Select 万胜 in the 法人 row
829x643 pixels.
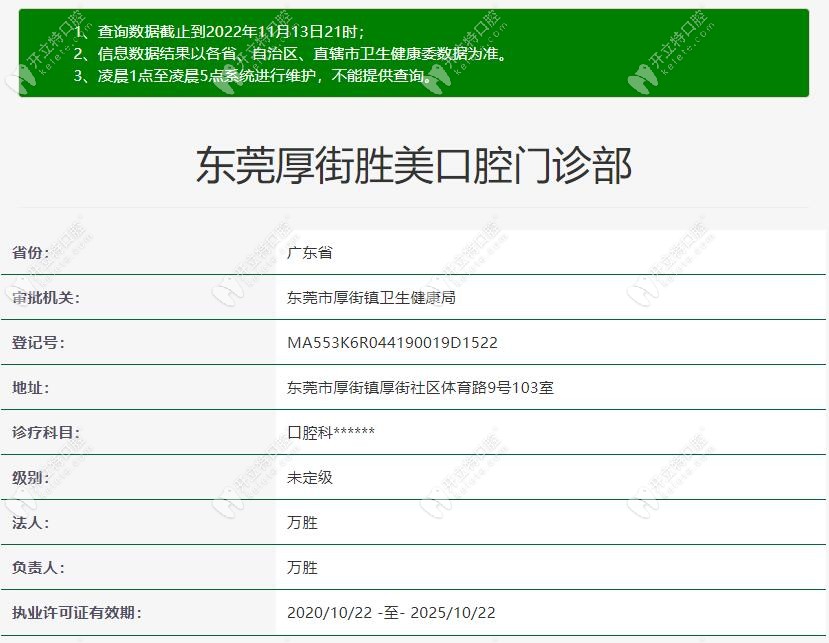[302, 522]
